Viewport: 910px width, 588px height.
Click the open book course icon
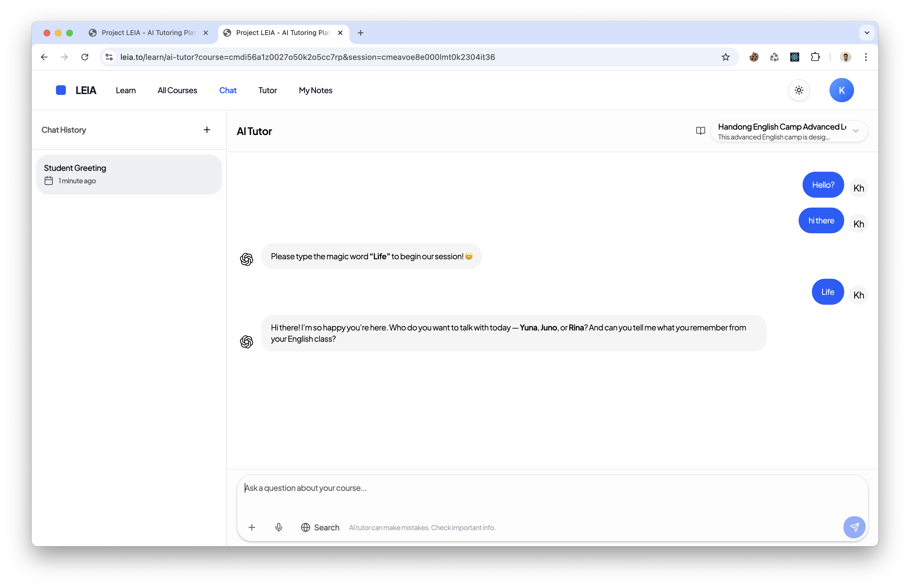(700, 131)
